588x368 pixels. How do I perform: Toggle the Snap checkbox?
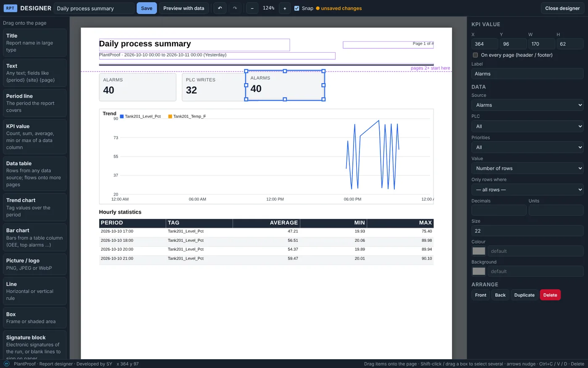(297, 8)
